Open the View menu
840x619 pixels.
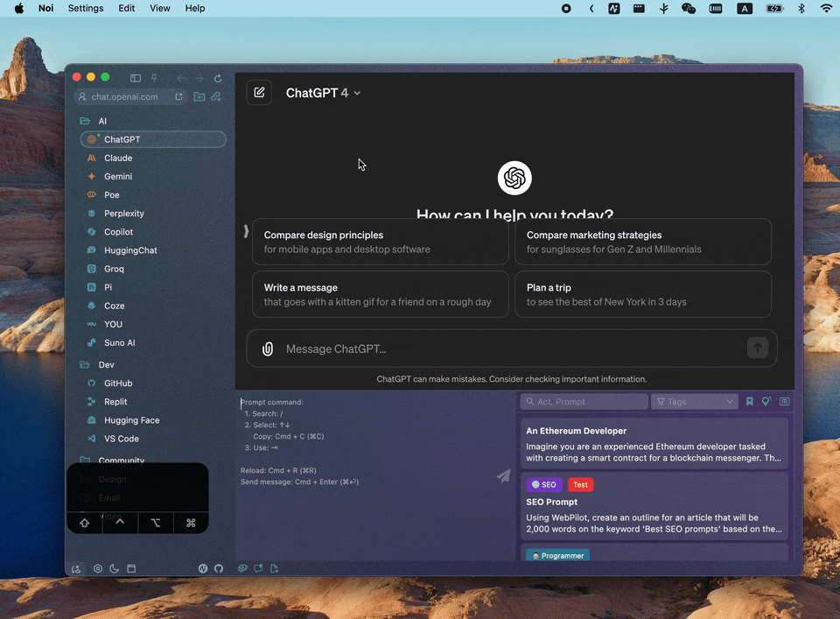click(159, 8)
